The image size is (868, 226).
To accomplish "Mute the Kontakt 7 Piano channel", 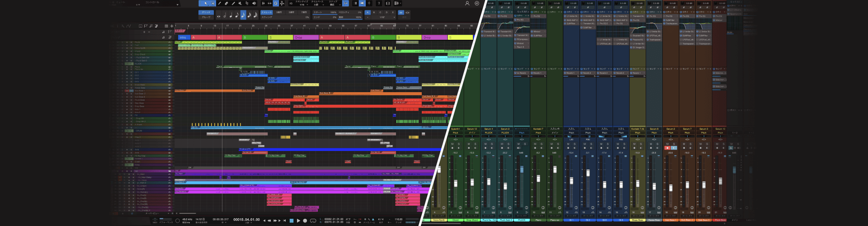I will point(535,144).
